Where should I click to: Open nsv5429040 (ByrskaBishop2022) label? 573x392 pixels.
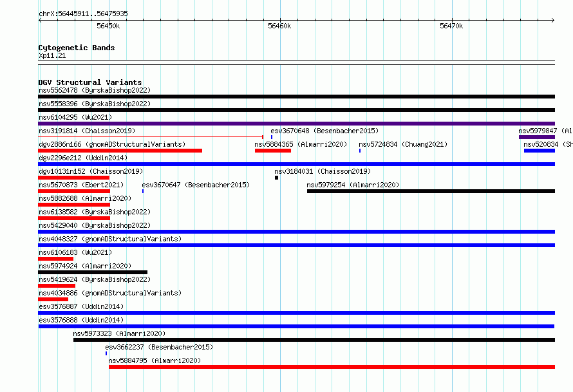tap(95, 225)
